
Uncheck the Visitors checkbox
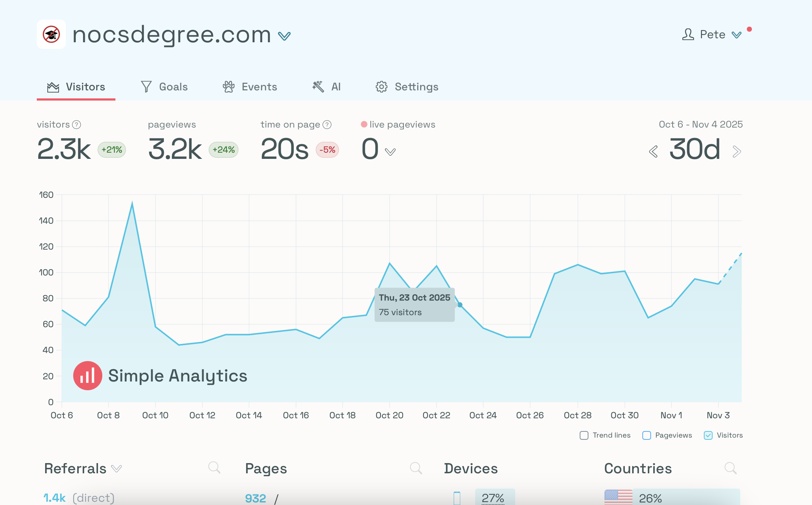tap(708, 435)
